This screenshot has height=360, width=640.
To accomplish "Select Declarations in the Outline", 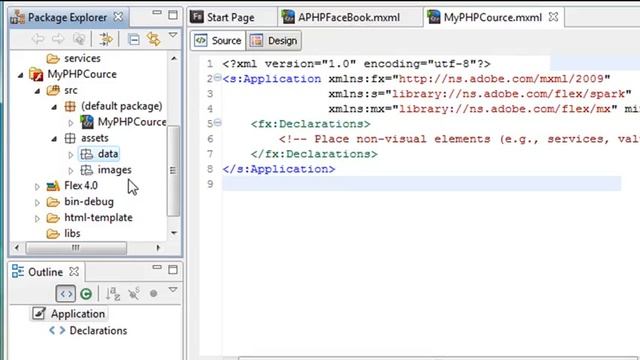I will coord(98,331).
